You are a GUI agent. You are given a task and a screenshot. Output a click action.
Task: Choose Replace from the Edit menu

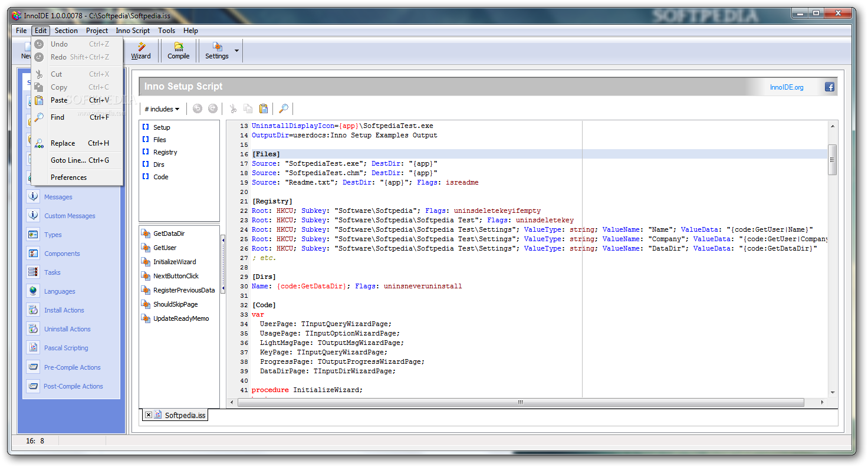click(x=77, y=143)
